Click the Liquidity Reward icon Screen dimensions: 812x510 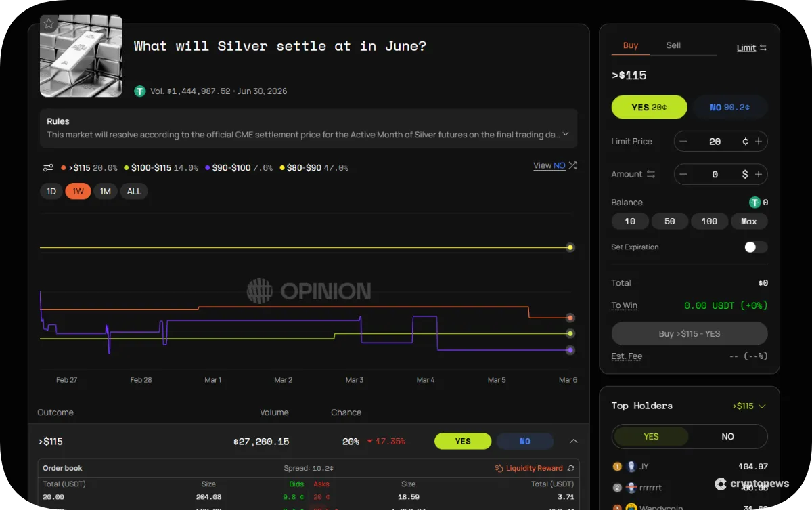tap(499, 468)
